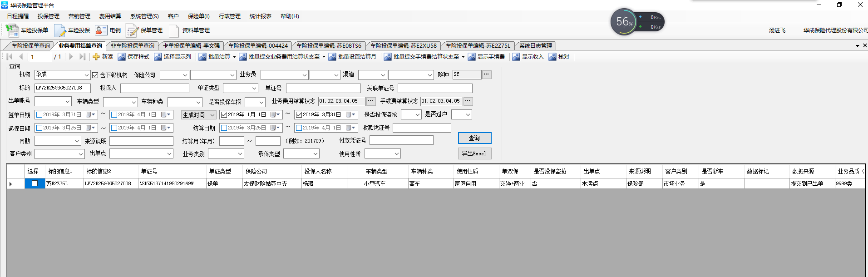The width and height of the screenshot is (868, 277).
Task: Click the 查询 search button
Action: (x=474, y=138)
